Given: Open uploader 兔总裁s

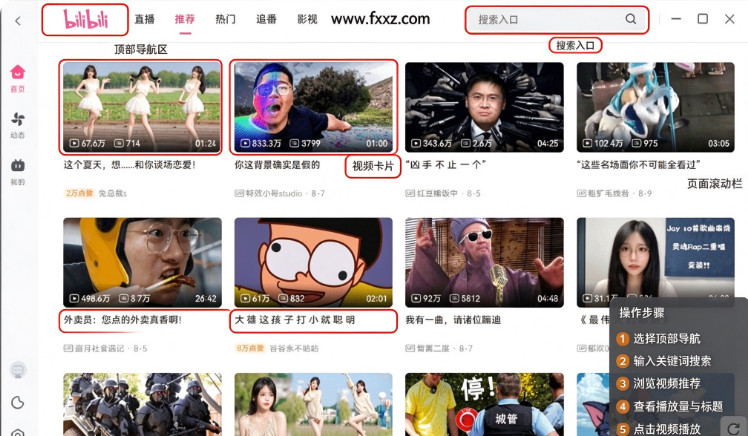Looking at the screenshot, I should 113,193.
